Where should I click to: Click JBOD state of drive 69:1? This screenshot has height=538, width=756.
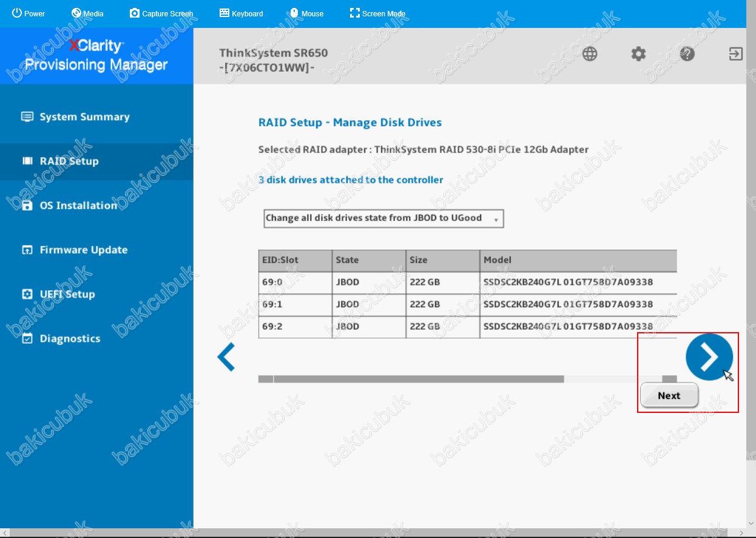pyautogui.click(x=348, y=304)
